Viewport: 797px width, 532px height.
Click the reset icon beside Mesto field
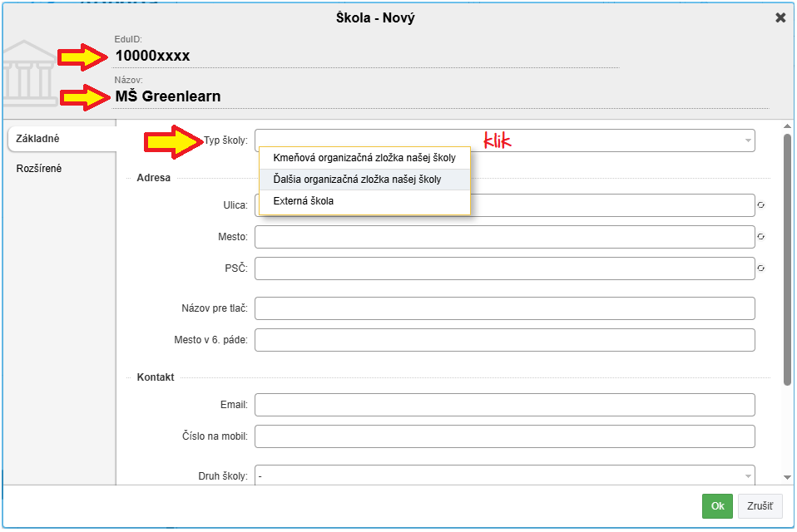tap(760, 237)
